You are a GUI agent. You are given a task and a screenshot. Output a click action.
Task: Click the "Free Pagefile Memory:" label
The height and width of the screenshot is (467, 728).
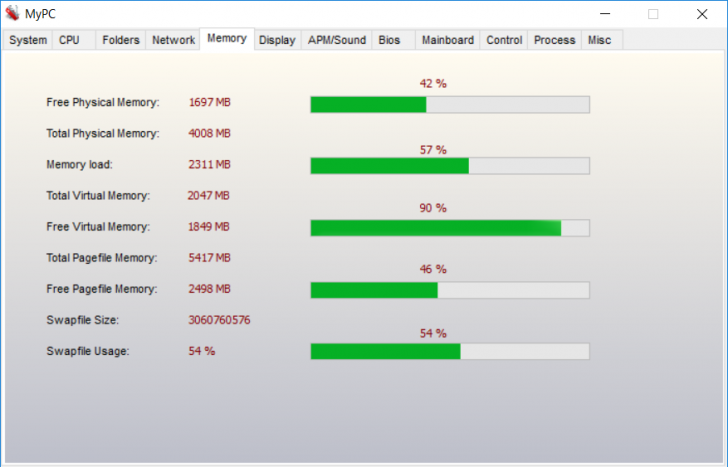point(102,289)
